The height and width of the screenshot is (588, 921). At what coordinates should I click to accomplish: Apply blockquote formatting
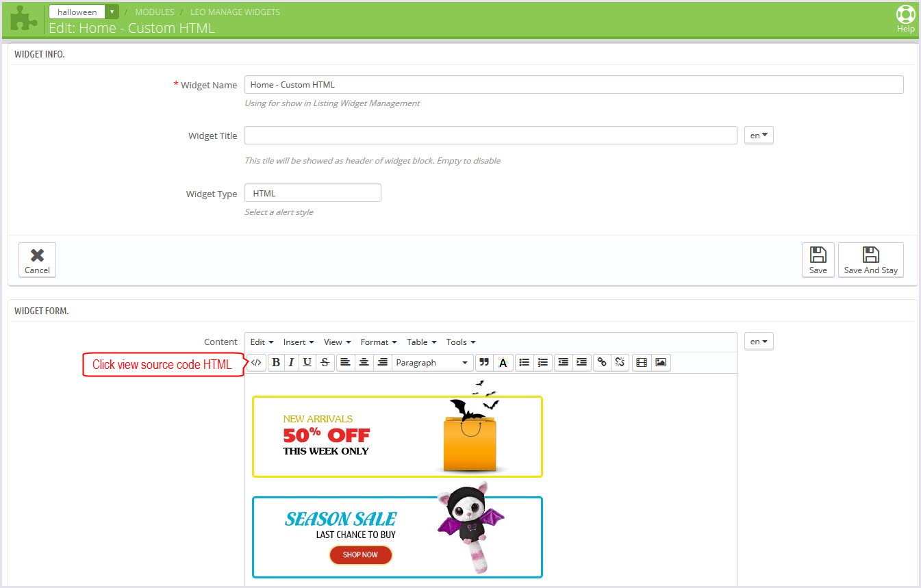pyautogui.click(x=484, y=363)
